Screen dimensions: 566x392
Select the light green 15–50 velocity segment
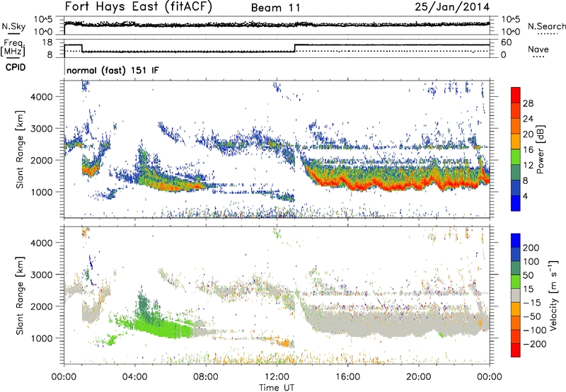pyautogui.click(x=516, y=282)
